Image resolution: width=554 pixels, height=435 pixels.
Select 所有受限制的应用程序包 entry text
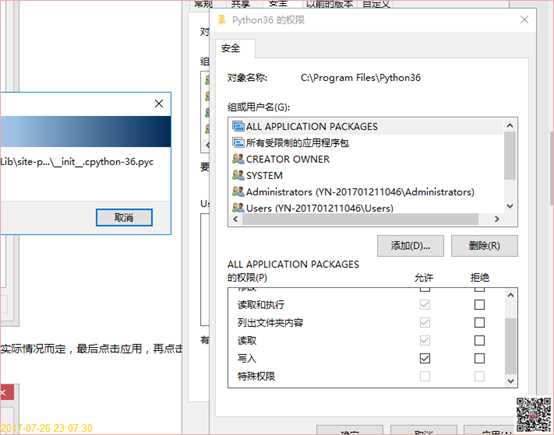coord(297,142)
